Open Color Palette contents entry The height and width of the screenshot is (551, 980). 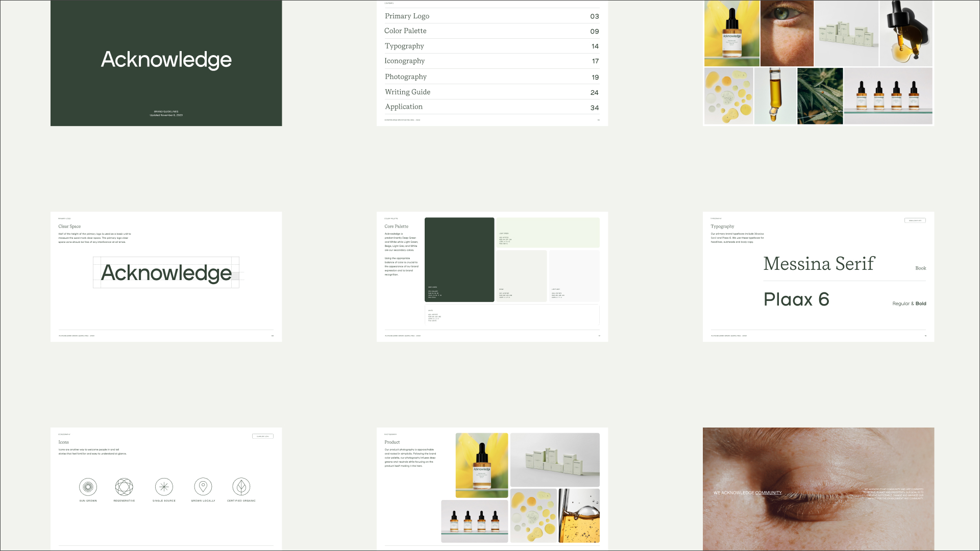(405, 31)
